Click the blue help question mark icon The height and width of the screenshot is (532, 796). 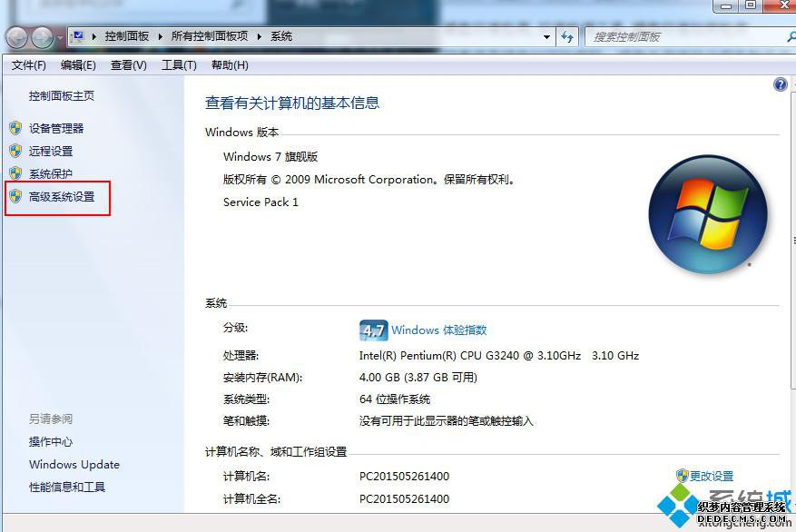point(781,84)
